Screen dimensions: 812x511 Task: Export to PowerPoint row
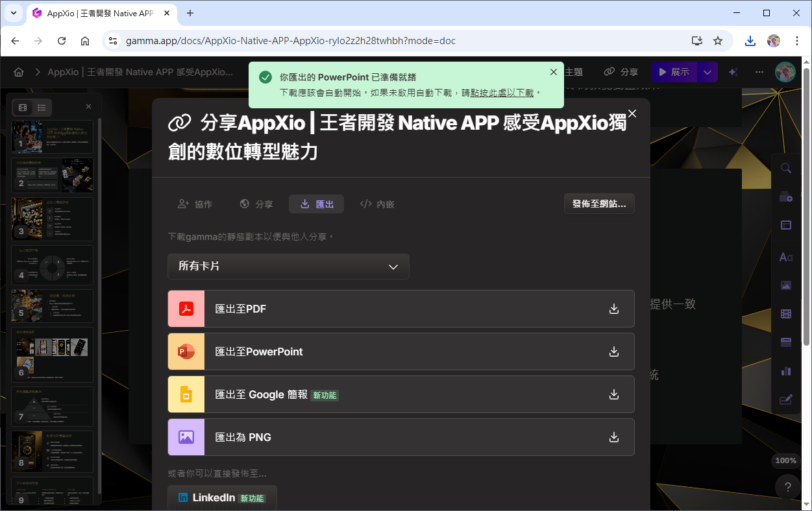401,351
